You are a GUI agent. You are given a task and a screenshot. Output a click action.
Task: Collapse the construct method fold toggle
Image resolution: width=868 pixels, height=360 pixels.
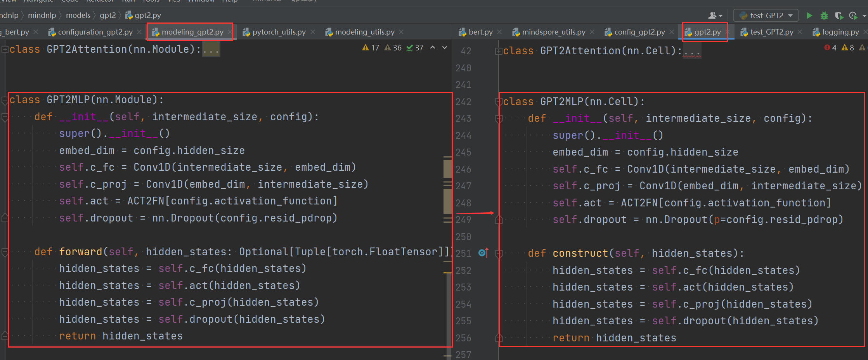click(x=499, y=254)
